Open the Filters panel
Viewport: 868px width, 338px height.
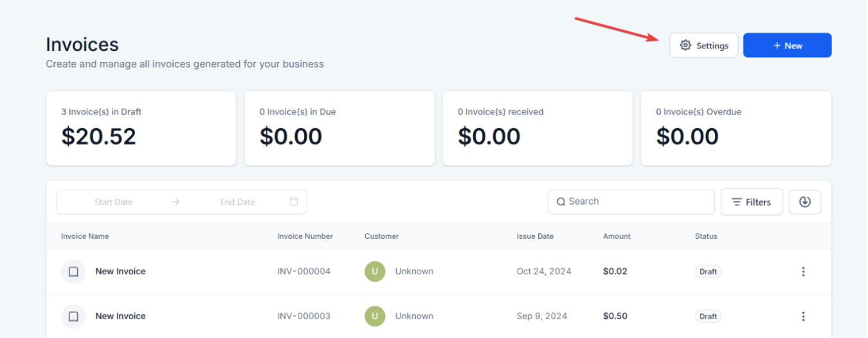coord(752,202)
